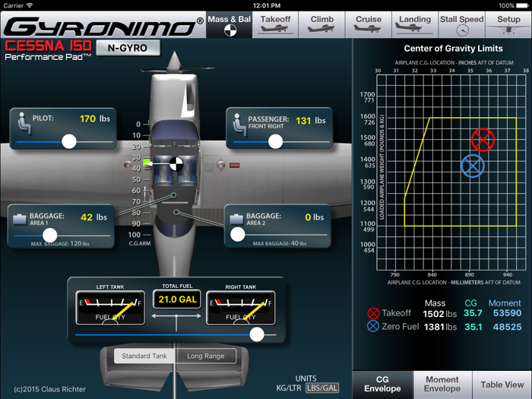
Task: Open the Table View
Action: click(x=502, y=385)
